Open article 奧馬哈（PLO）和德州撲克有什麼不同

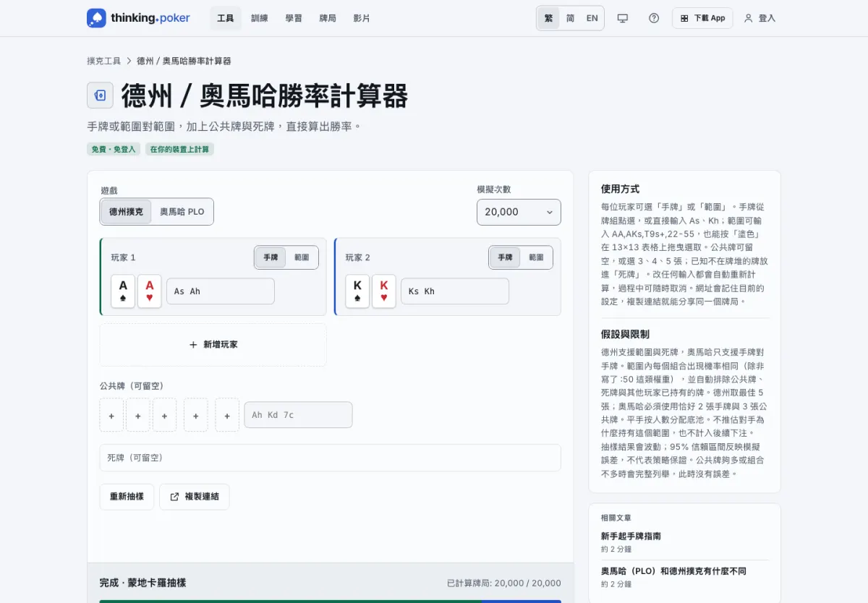click(x=673, y=571)
